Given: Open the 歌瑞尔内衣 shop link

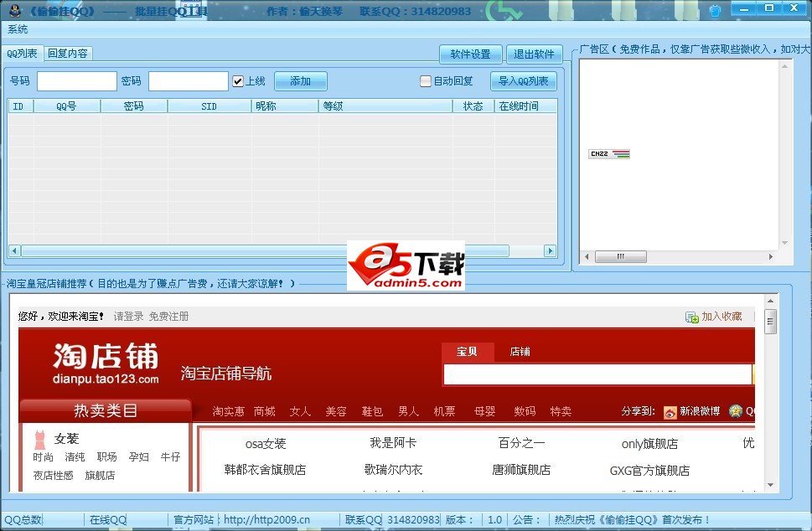Looking at the screenshot, I should (394, 470).
